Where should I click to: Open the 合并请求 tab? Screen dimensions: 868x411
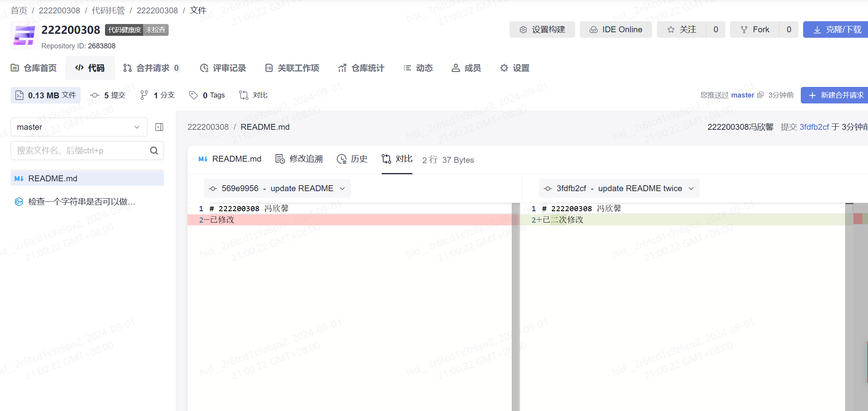pos(151,68)
